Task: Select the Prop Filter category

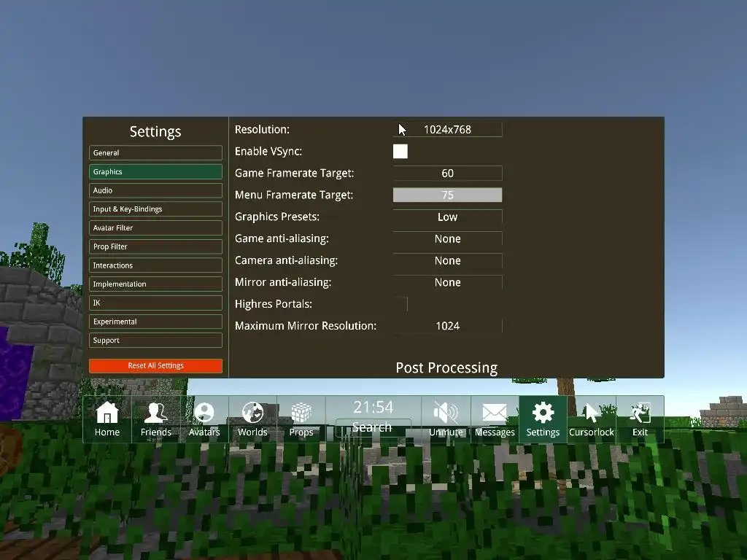Action: 155,246
